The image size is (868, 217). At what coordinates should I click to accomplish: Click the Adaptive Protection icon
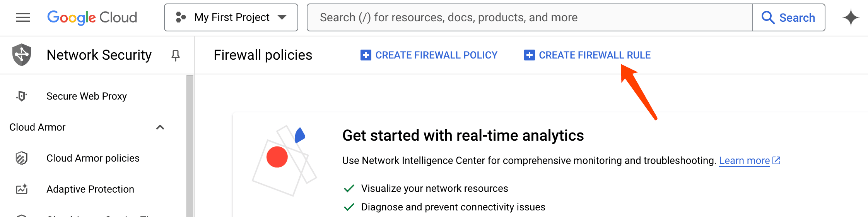click(x=22, y=189)
